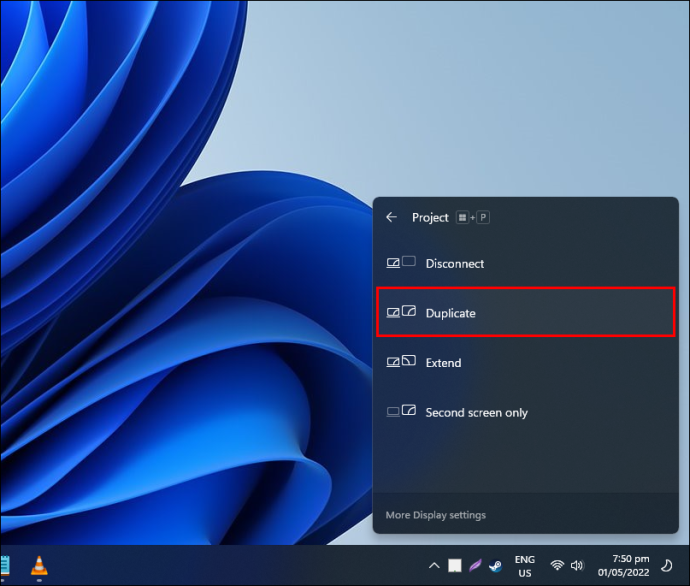This screenshot has height=586, width=690.
Task: Open More Display settings link
Action: (x=436, y=515)
